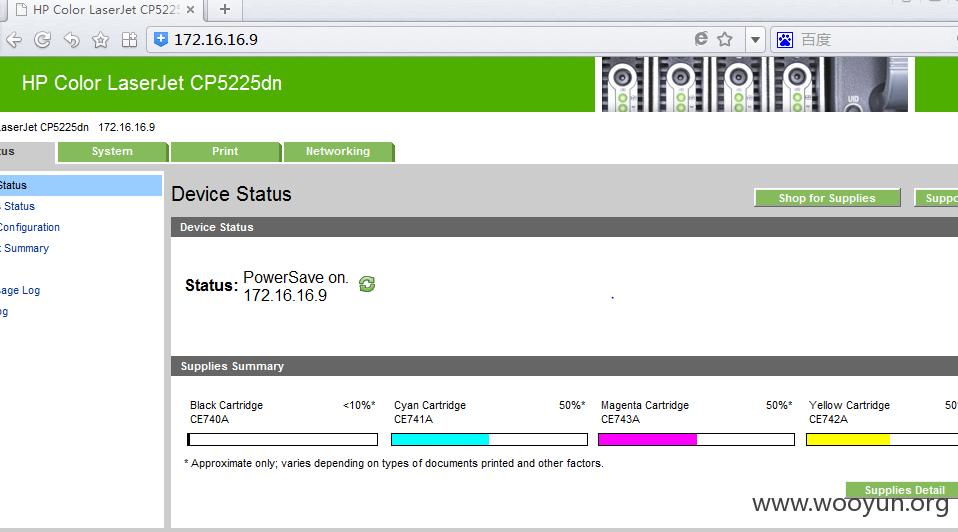The height and width of the screenshot is (532, 958).
Task: Click the favorites star in toolbar
Action: pos(100,40)
